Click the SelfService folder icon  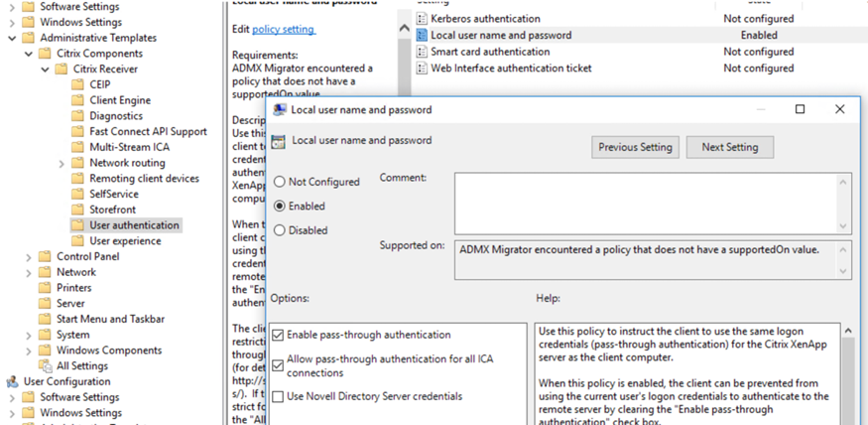[77, 194]
